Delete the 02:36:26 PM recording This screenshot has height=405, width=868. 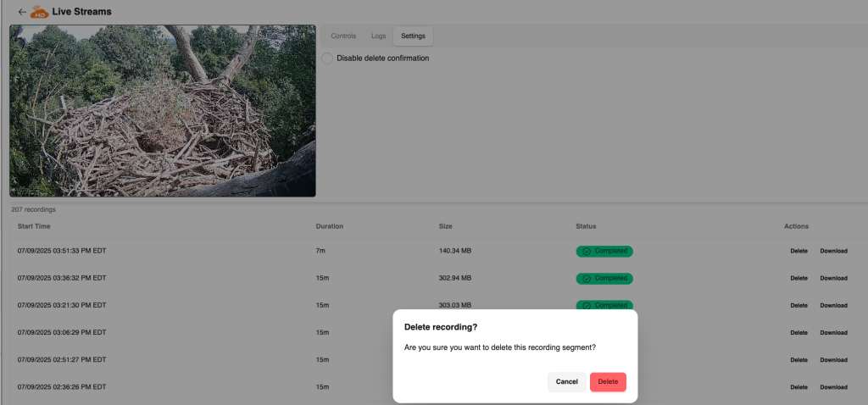798,387
